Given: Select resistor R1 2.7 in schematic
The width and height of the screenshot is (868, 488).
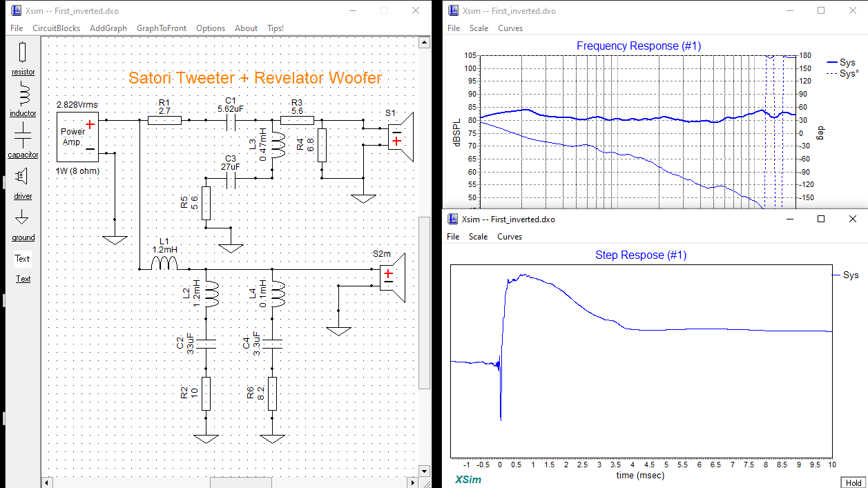Looking at the screenshot, I should click(164, 120).
